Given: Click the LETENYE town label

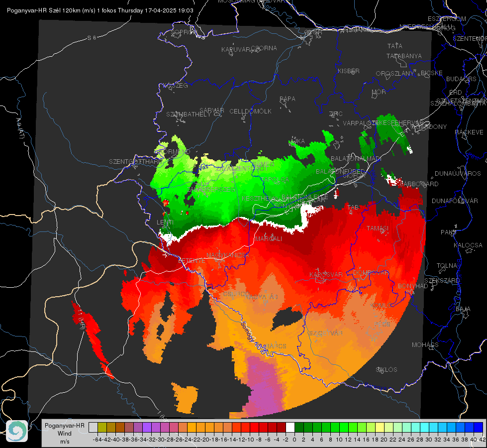Looking at the screenshot, I should pyautogui.click(x=192, y=261).
